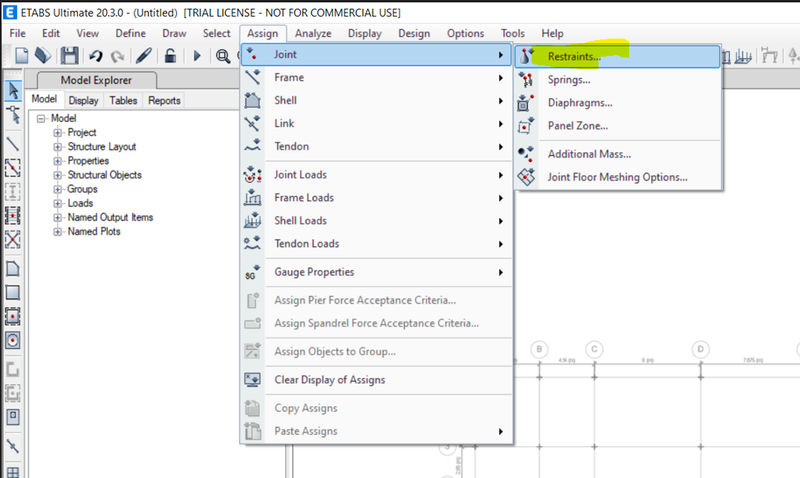Select the Reshape Object pointer tool
The height and width of the screenshot is (478, 800).
pos(13,115)
